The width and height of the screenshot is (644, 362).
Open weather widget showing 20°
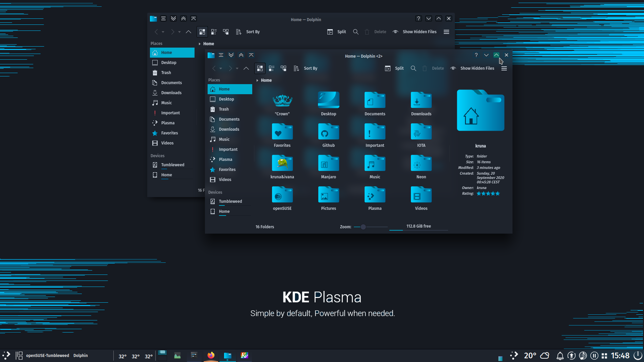536,356
